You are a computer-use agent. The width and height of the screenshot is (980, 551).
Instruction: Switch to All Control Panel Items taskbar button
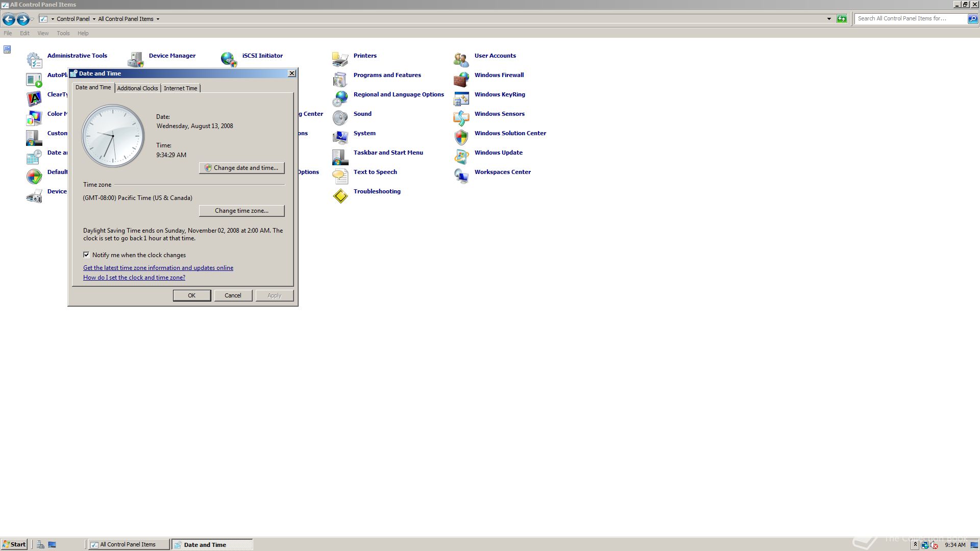pyautogui.click(x=129, y=544)
